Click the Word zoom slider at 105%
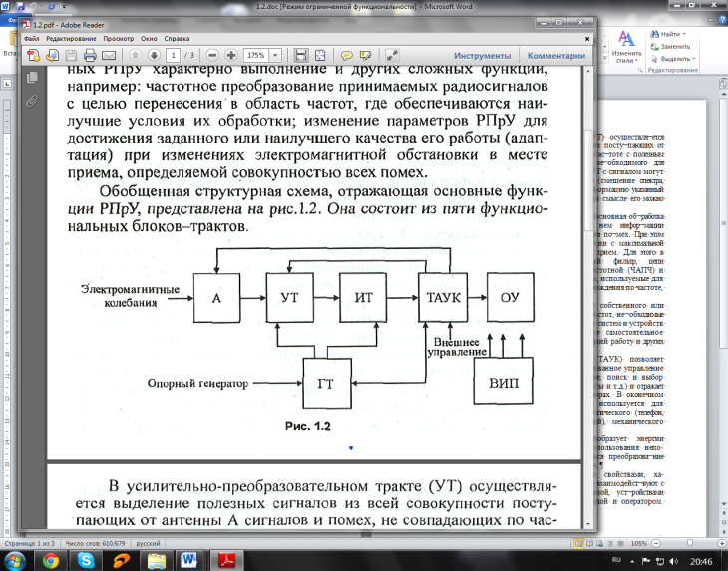The height and width of the screenshot is (571, 728). (x=689, y=543)
